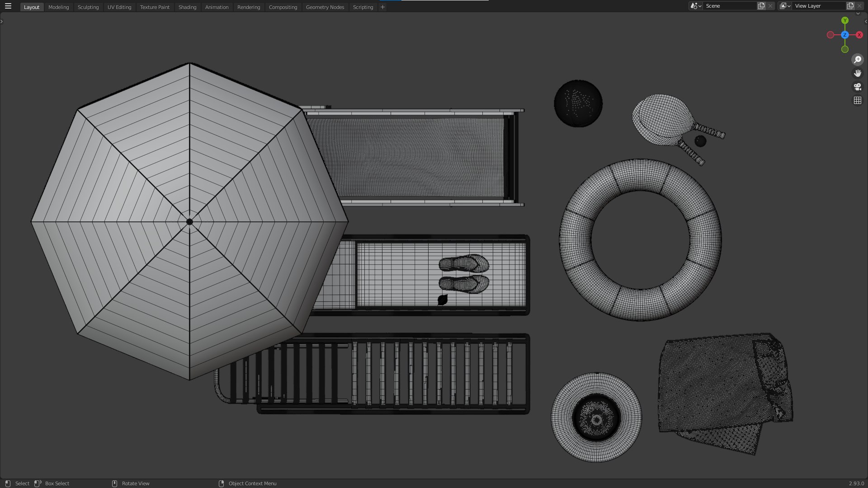Add a new workspace with plus button
Screen dimensions: 868x488
pos(382,7)
